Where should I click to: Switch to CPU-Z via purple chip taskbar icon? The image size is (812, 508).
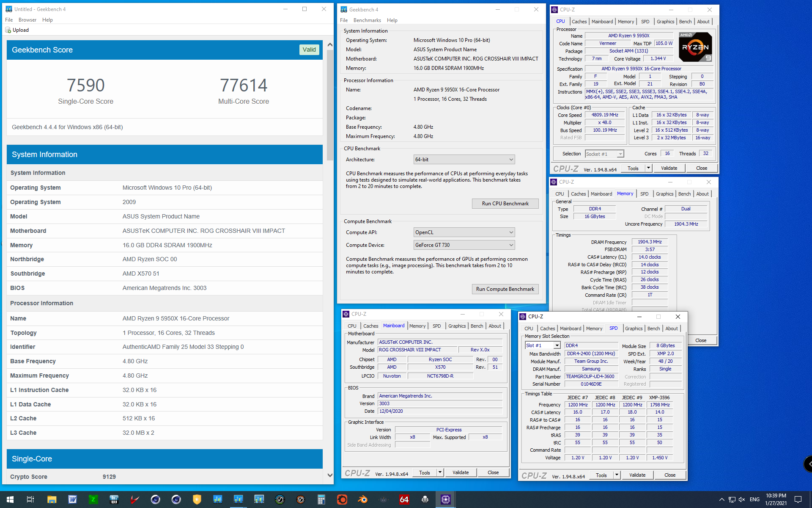(446, 500)
